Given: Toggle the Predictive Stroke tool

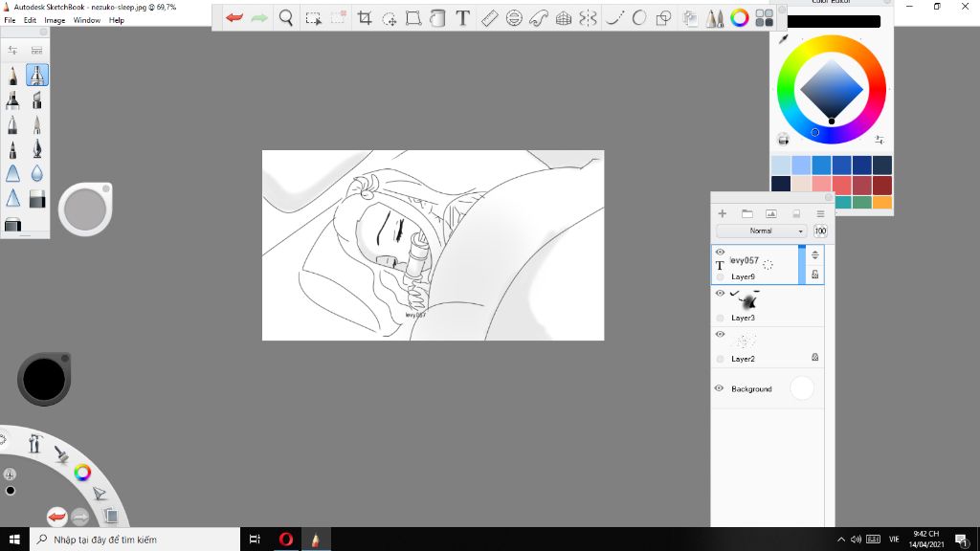Looking at the screenshot, I should click(x=638, y=17).
